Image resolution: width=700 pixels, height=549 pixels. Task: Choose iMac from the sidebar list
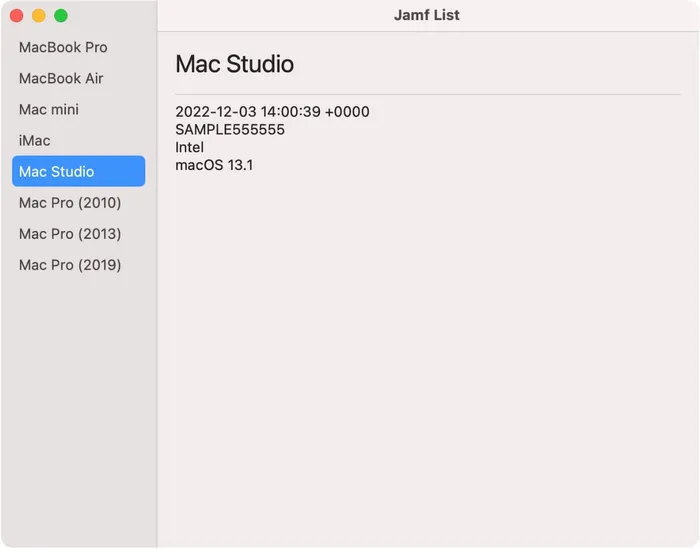tap(35, 140)
